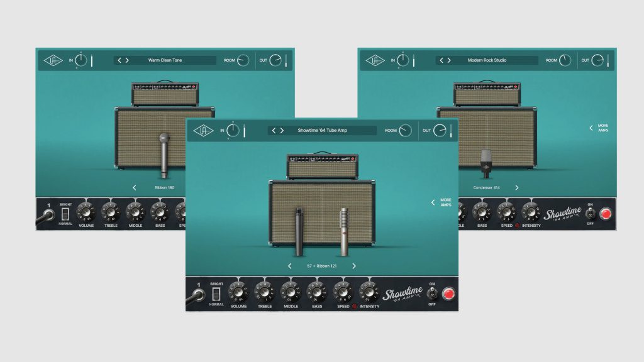This screenshot has height=362, width=644.
Task: Expand More Amps in Showtime '64 Tube Amp window
Action: pos(441,202)
